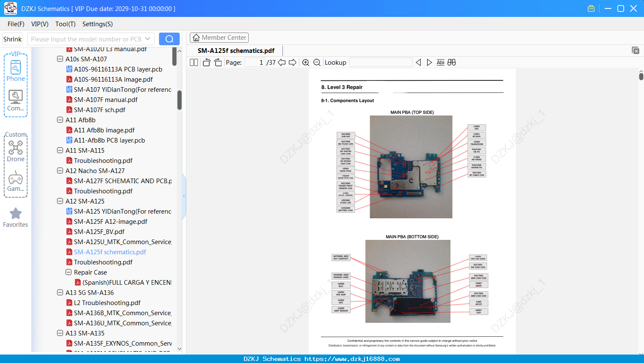
Task: Click the Shrink button
Action: pyautogui.click(x=13, y=39)
